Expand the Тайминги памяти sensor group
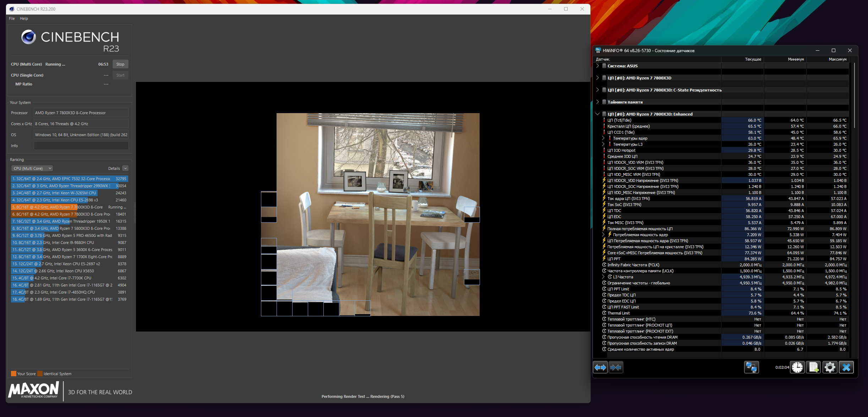868x417 pixels. (x=597, y=102)
